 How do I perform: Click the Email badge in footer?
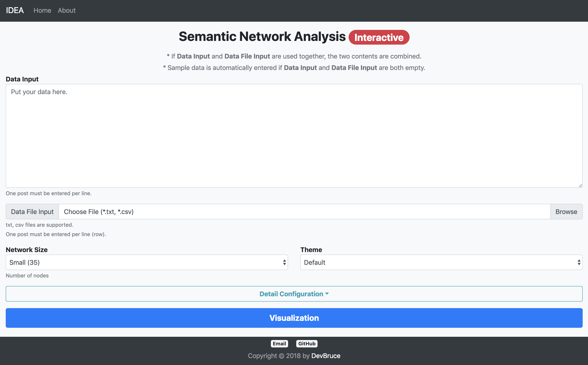(279, 344)
